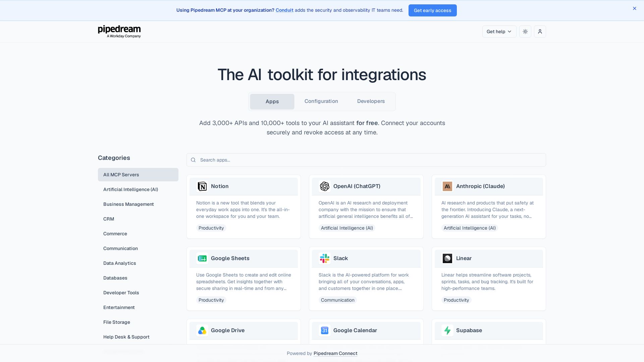Click the OpenAI (ChatGPT) logo icon

click(x=325, y=186)
